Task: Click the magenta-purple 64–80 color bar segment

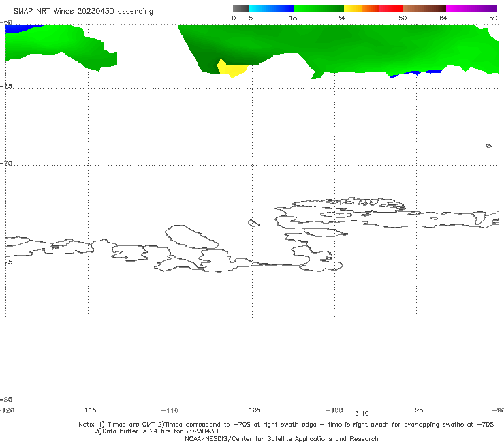Action: (471, 8)
